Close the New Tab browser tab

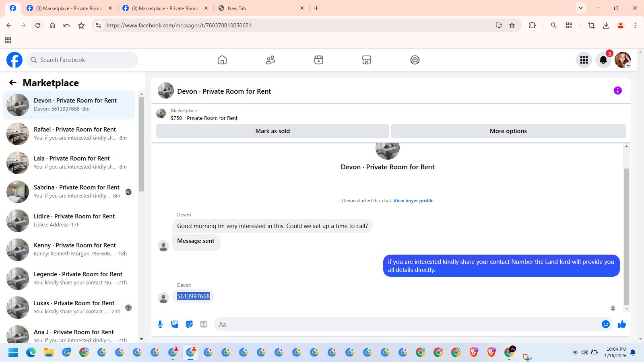click(302, 8)
